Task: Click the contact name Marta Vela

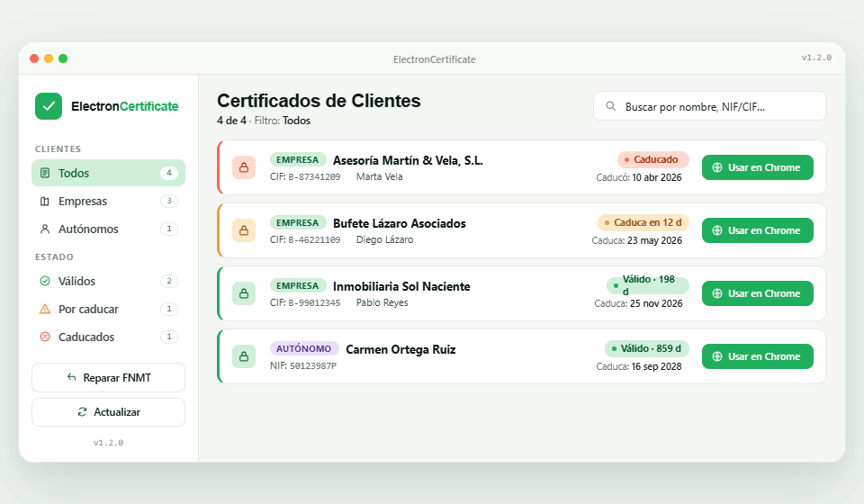Action: click(x=379, y=176)
